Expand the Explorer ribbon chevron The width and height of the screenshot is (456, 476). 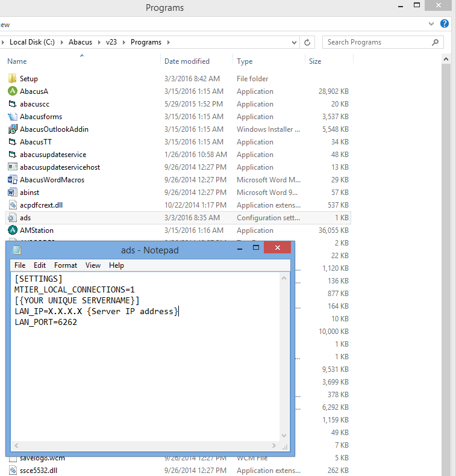click(431, 23)
